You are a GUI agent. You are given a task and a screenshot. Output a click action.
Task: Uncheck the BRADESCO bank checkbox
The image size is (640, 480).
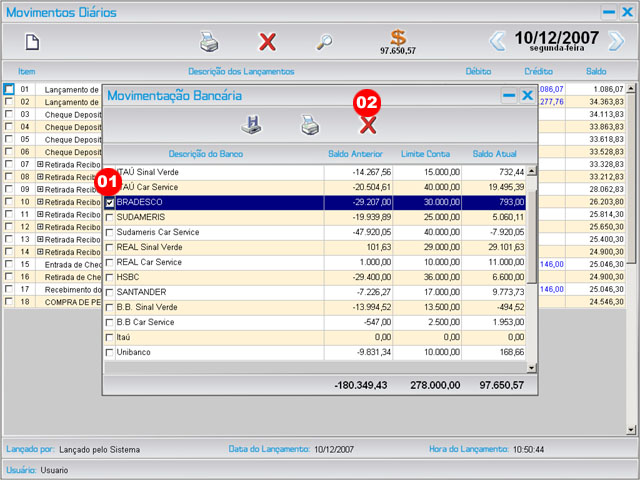tap(110, 202)
